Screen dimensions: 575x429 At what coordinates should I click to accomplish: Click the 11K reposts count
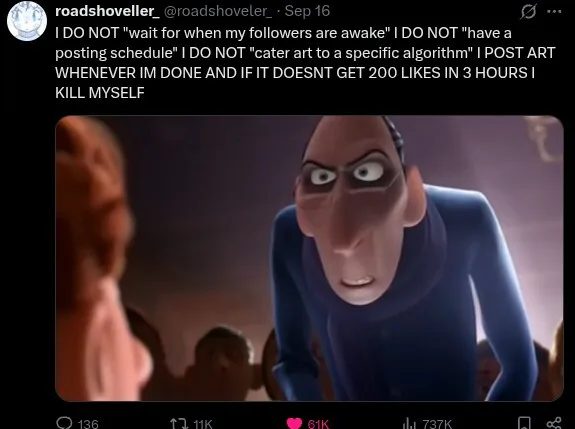pos(202,424)
